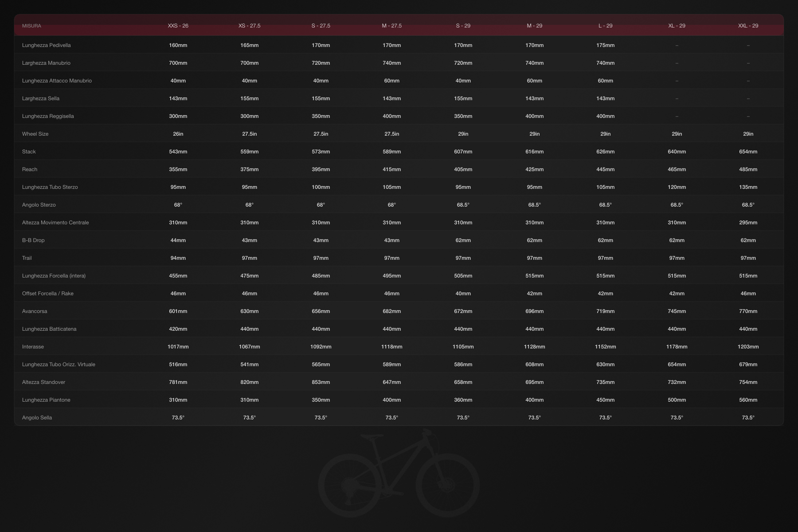Select the B-B Drop row label
The height and width of the screenshot is (532, 798).
[33, 240]
